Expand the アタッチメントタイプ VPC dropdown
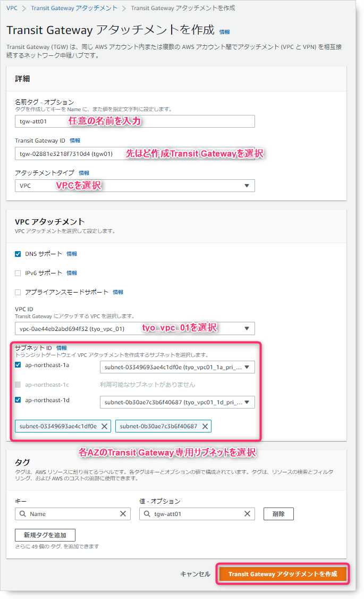364x599 pixels. (134, 186)
